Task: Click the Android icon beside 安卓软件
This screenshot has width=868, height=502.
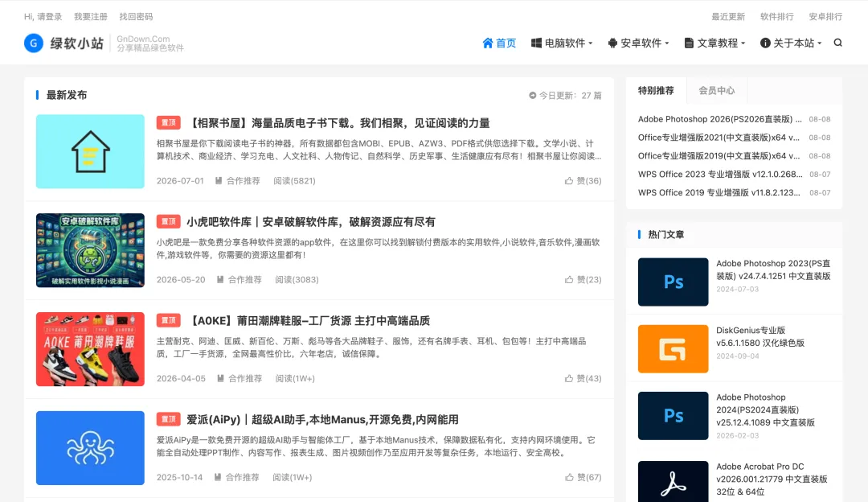Action: coord(612,43)
